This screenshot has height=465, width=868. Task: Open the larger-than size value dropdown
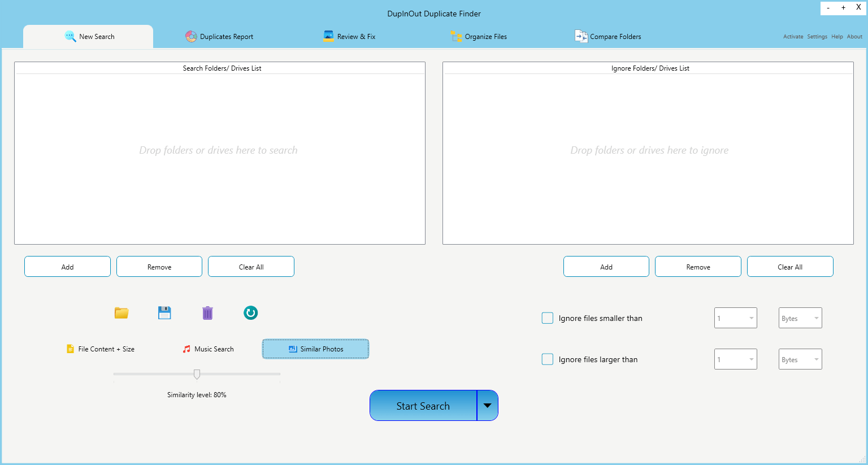tap(736, 359)
